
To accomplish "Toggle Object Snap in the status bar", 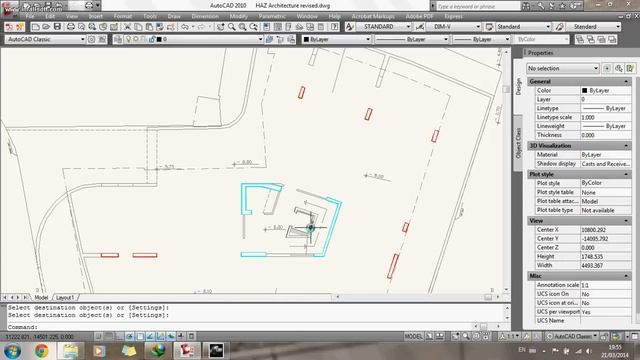I will (x=140, y=336).
